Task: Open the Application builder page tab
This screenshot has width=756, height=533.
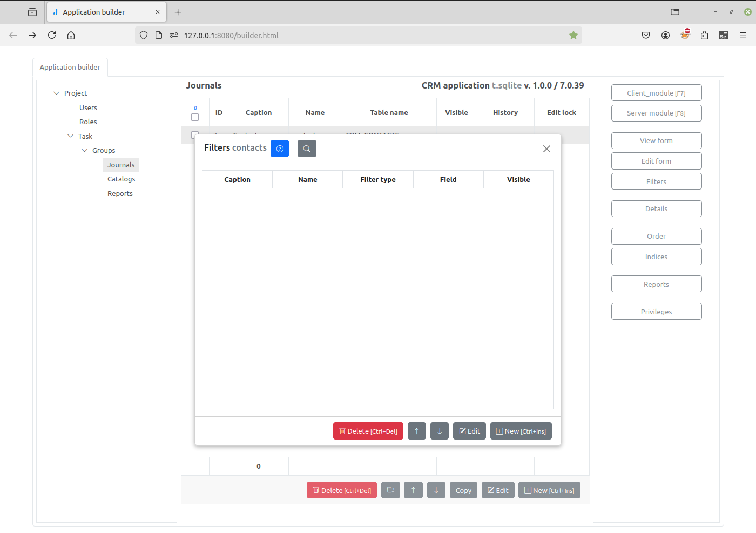Action: tap(70, 67)
